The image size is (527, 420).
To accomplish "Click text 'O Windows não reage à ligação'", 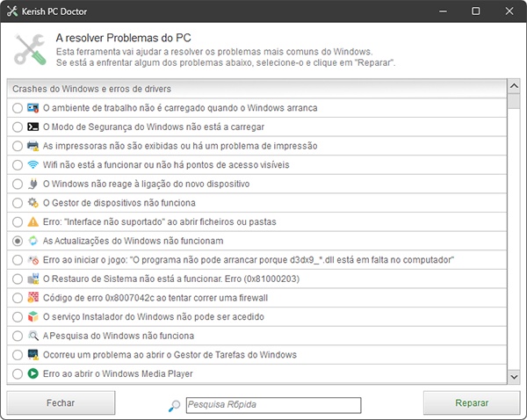I will point(107,184).
